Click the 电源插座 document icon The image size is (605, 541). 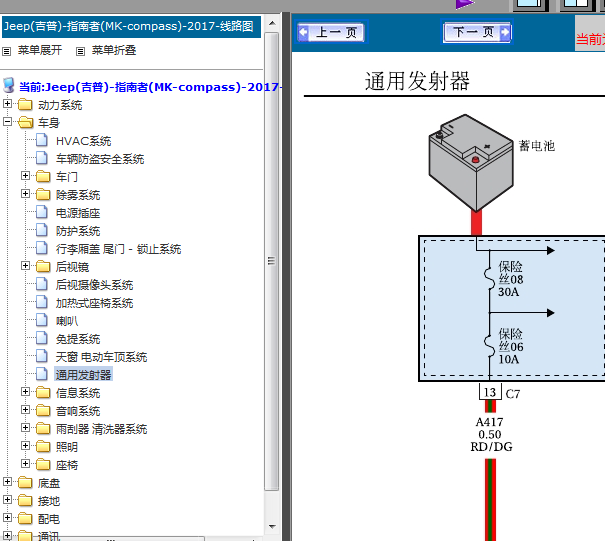click(x=42, y=212)
